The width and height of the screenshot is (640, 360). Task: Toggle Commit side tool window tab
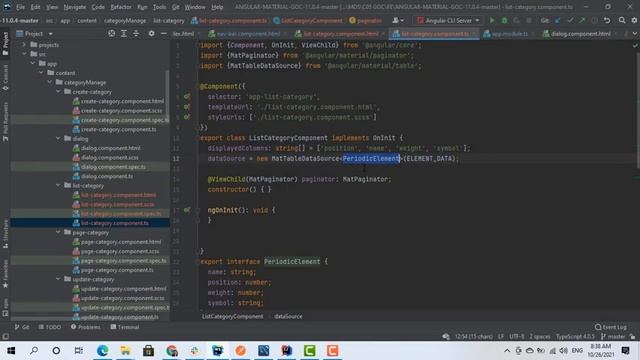coord(5,78)
